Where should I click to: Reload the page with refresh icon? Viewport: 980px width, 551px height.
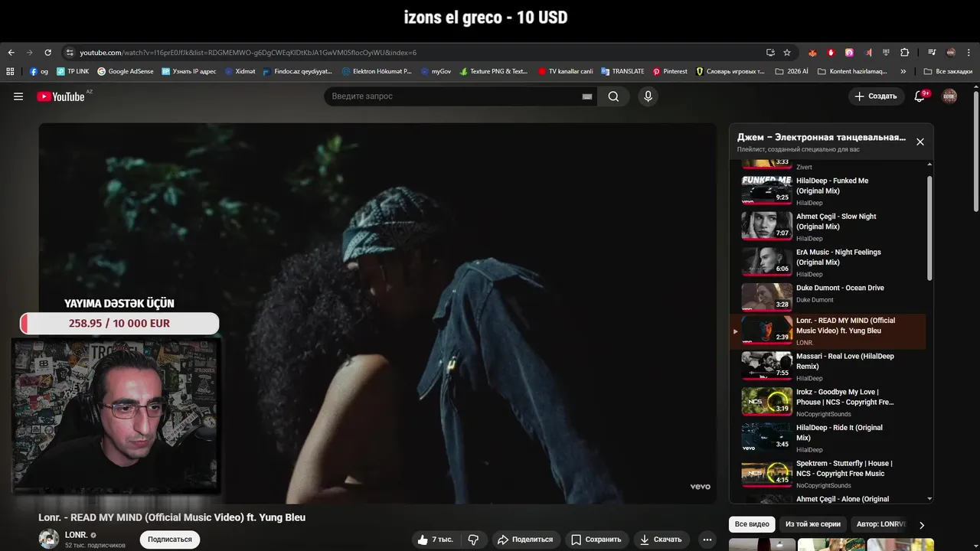click(47, 53)
